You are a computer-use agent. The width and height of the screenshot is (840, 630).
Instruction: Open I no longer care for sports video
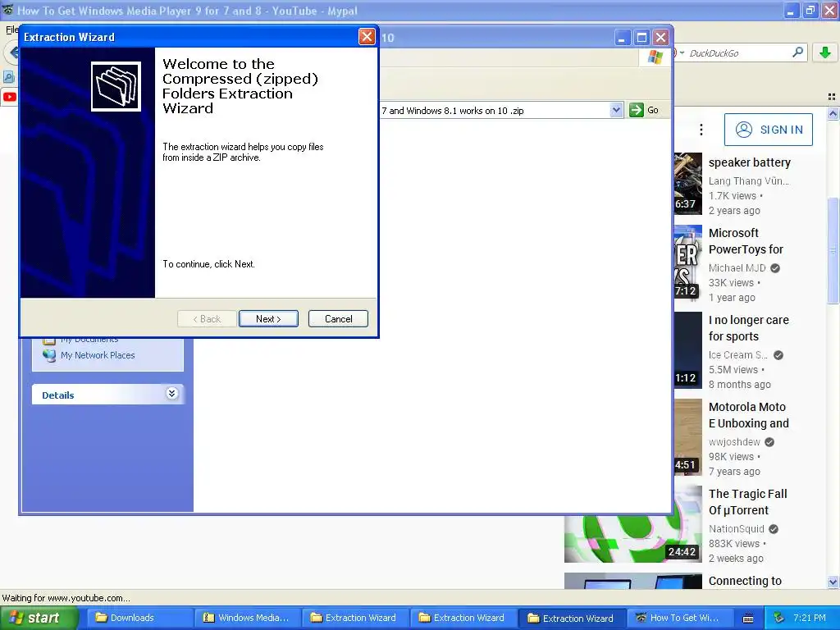coord(748,328)
